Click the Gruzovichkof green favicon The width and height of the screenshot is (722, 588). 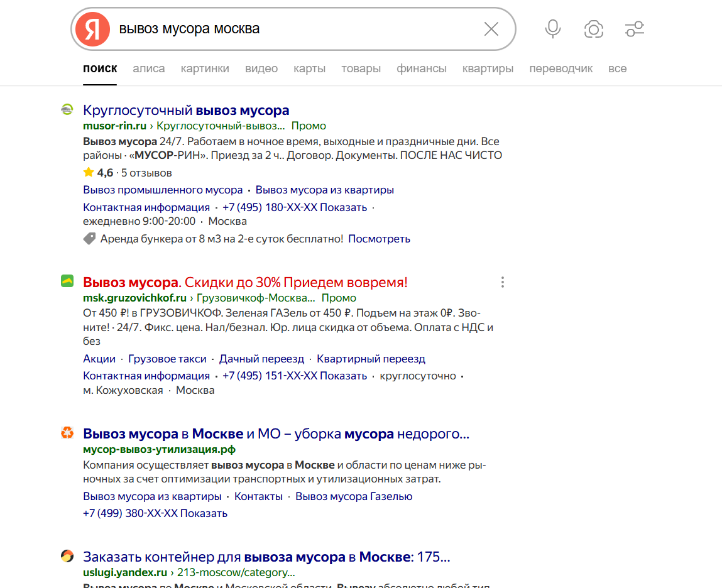point(67,281)
